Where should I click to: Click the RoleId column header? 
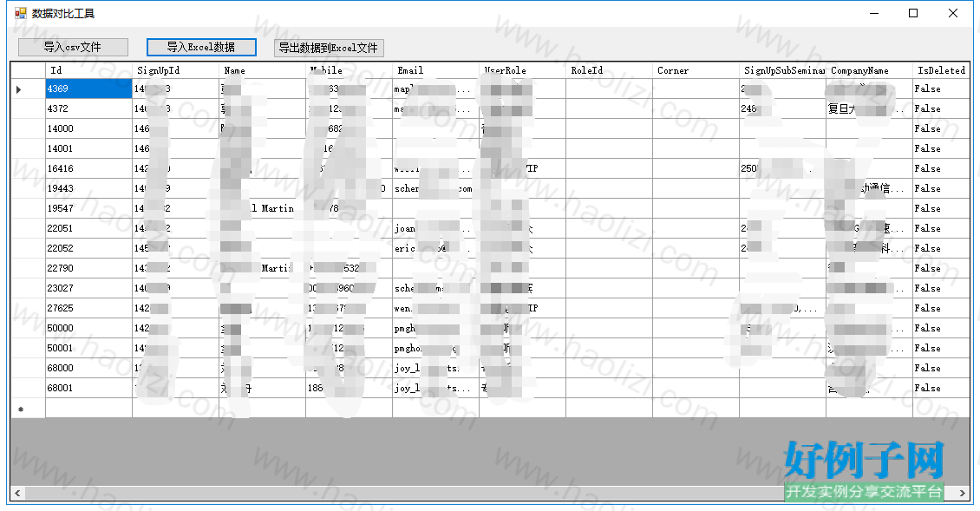point(610,70)
